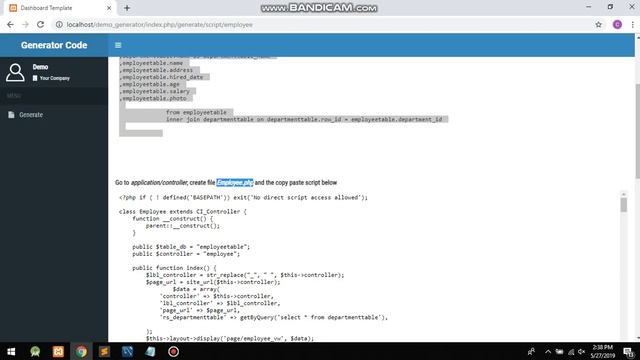Open a new browser tab

[x=127, y=8]
